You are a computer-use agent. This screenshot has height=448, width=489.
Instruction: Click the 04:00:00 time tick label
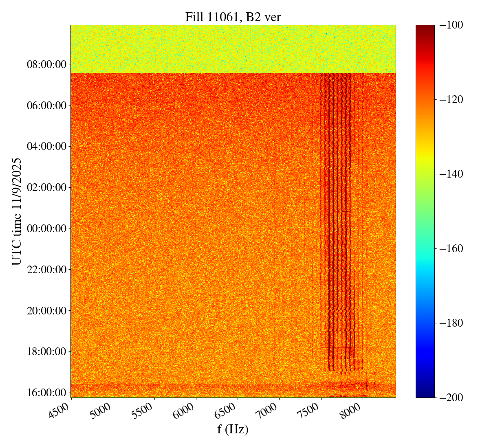pyautogui.click(x=46, y=146)
